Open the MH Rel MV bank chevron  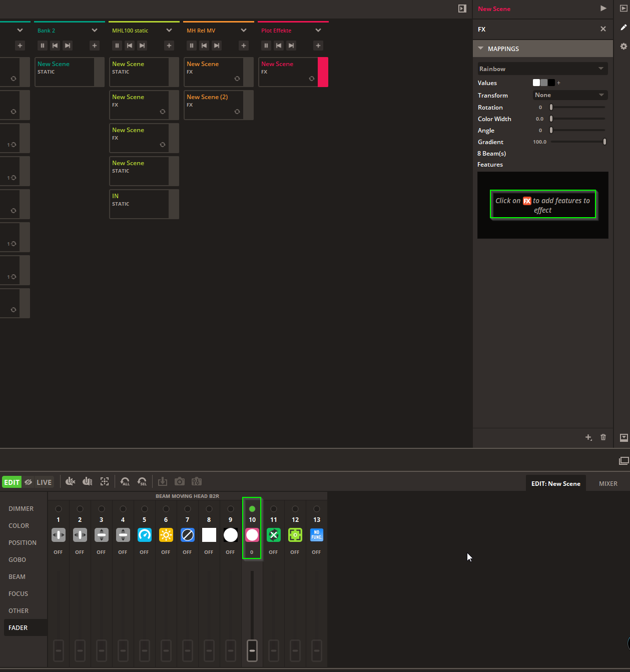(x=244, y=31)
